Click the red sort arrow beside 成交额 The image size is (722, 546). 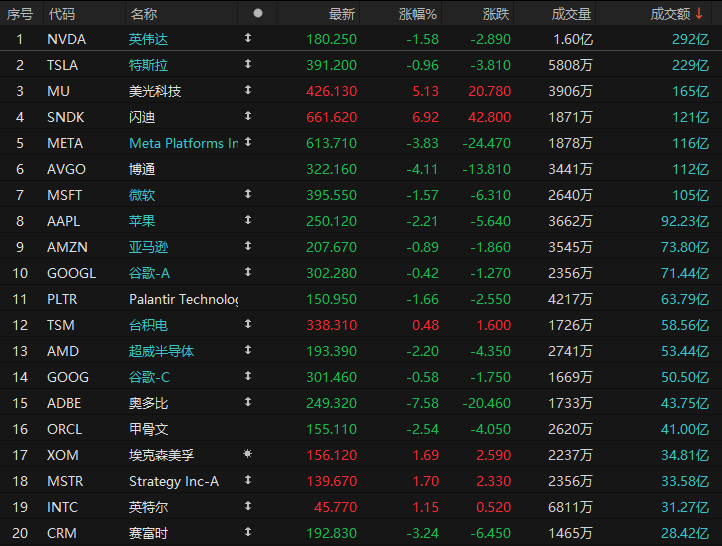[x=699, y=14]
